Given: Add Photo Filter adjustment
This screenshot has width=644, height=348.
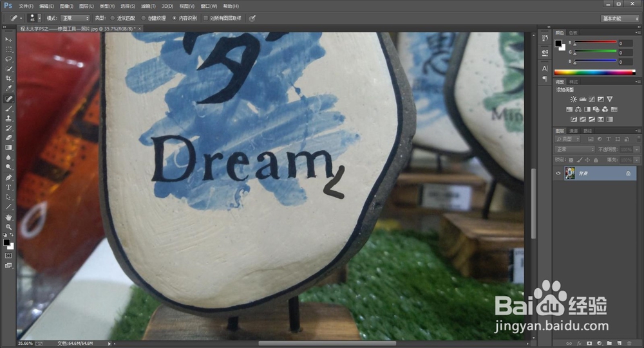Looking at the screenshot, I should point(596,109).
